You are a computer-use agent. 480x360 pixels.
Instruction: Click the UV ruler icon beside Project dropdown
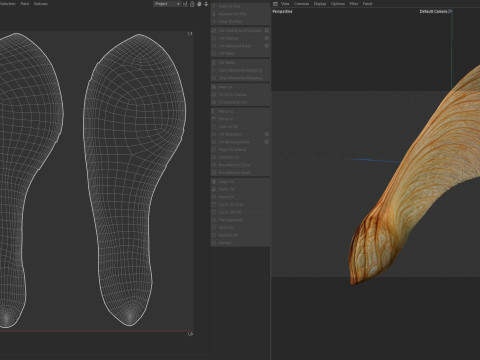point(185,4)
